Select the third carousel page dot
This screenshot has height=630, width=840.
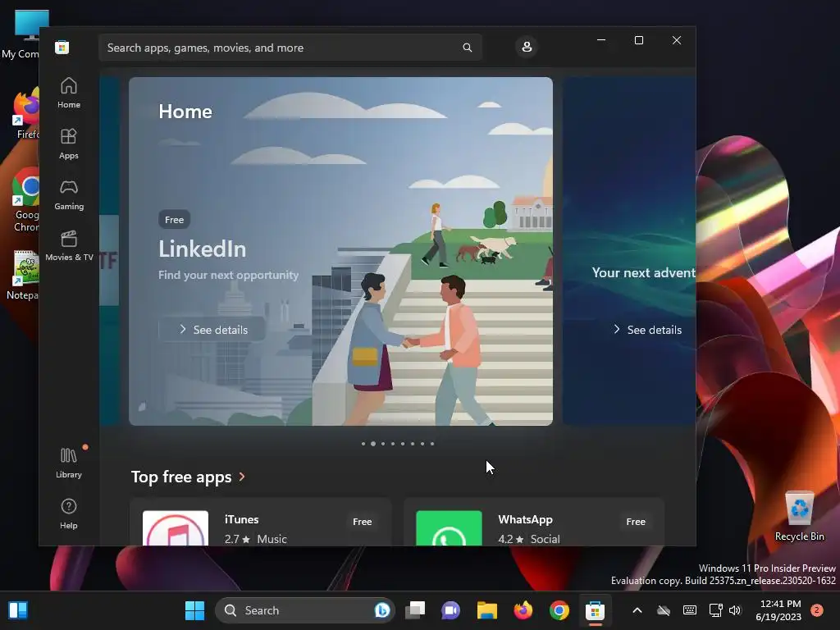click(x=383, y=444)
